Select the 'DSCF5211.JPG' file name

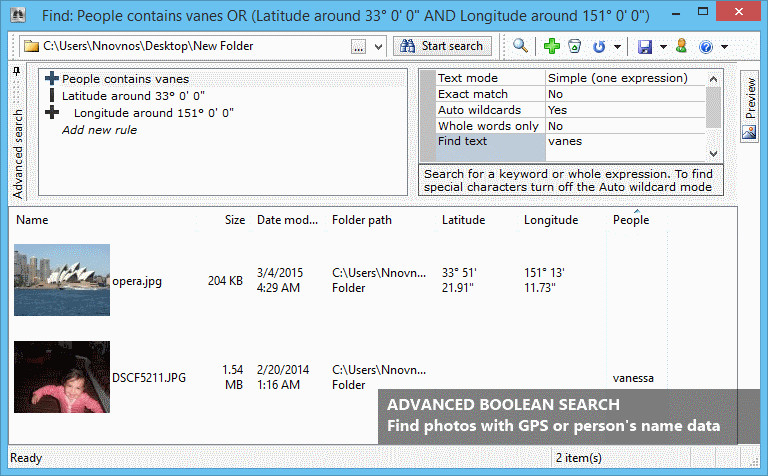[149, 378]
